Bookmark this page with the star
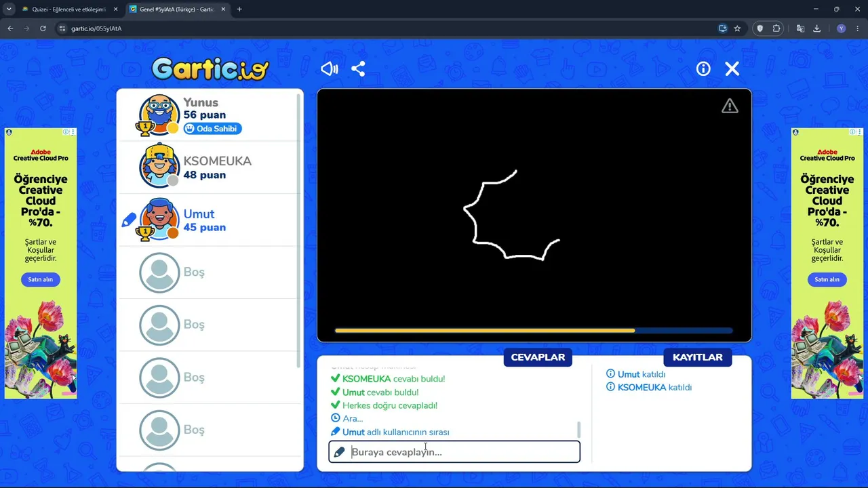868x488 pixels. [x=737, y=28]
